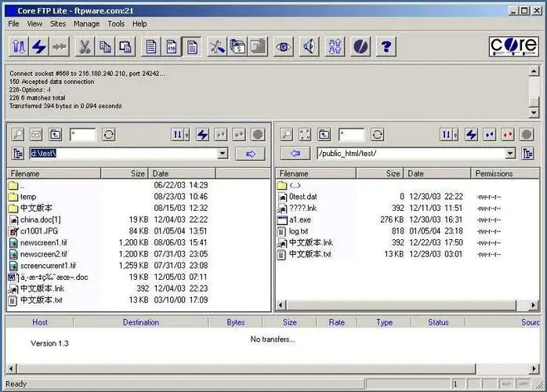Screen dimensions: 547x392
Task: Open settings with the wrench and screwdriver icon
Action: tap(217, 46)
